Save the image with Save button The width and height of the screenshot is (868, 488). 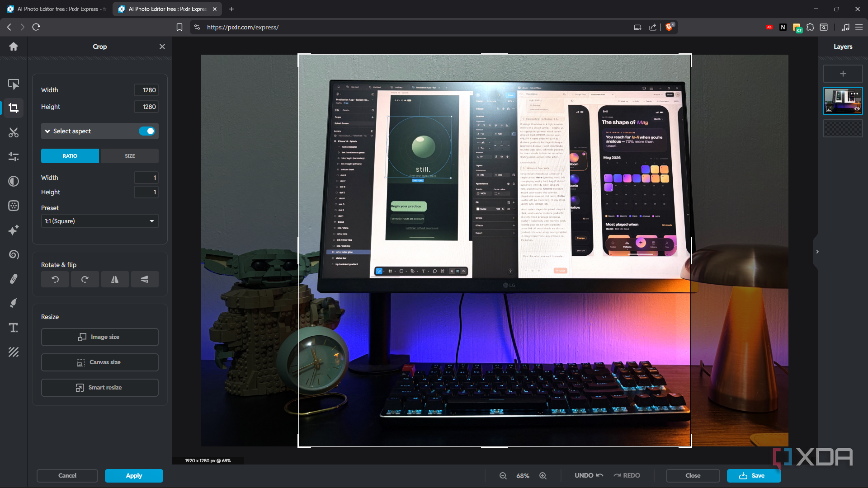754,476
